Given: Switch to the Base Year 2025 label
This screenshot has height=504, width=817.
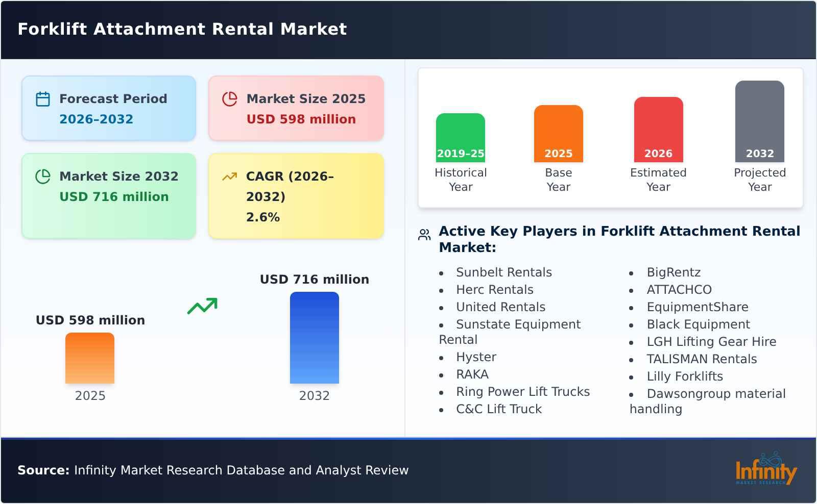Looking at the screenshot, I should tap(558, 180).
